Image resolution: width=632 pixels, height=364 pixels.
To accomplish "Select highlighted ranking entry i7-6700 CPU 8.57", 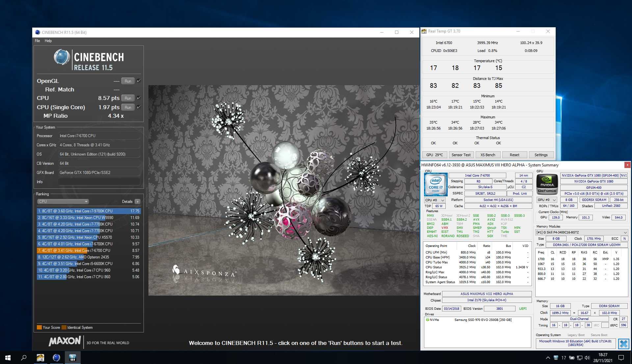I will point(89,251).
